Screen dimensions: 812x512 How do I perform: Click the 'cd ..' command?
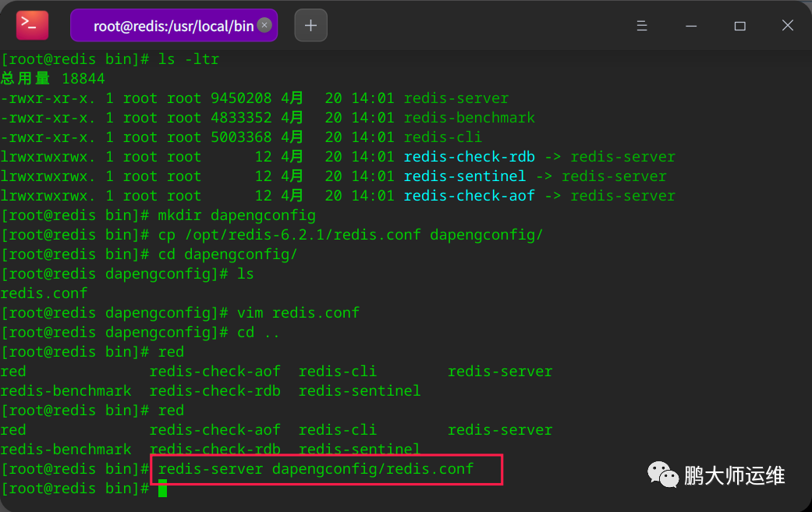[x=258, y=332]
